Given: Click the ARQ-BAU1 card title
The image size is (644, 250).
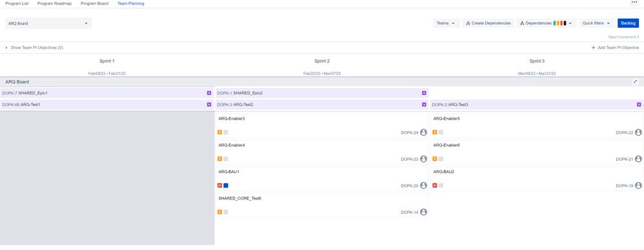Looking at the screenshot, I should tap(229, 172).
